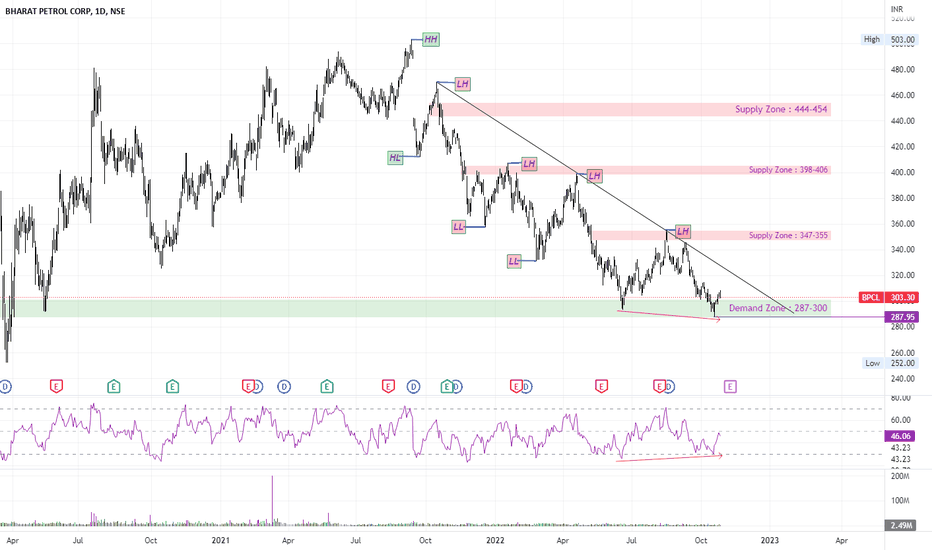This screenshot has width=932, height=550.
Task: Click the 100M volume axis label
Action: coord(900,501)
